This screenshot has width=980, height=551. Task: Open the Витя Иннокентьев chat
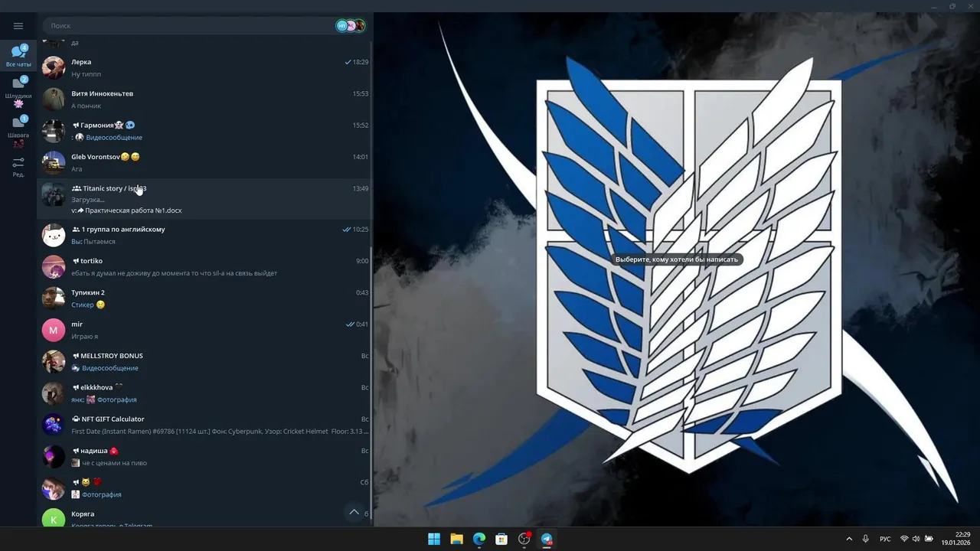coord(204,99)
